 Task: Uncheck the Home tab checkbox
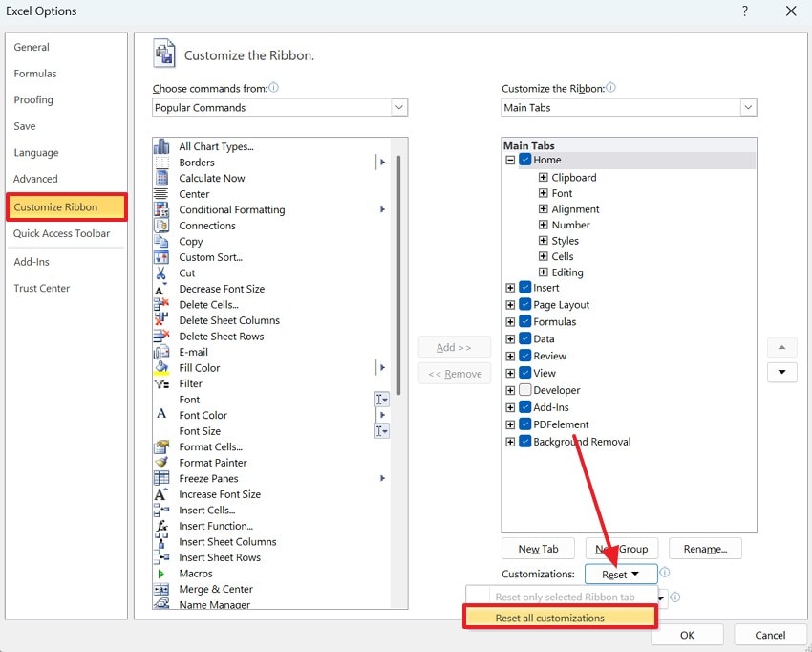point(525,160)
